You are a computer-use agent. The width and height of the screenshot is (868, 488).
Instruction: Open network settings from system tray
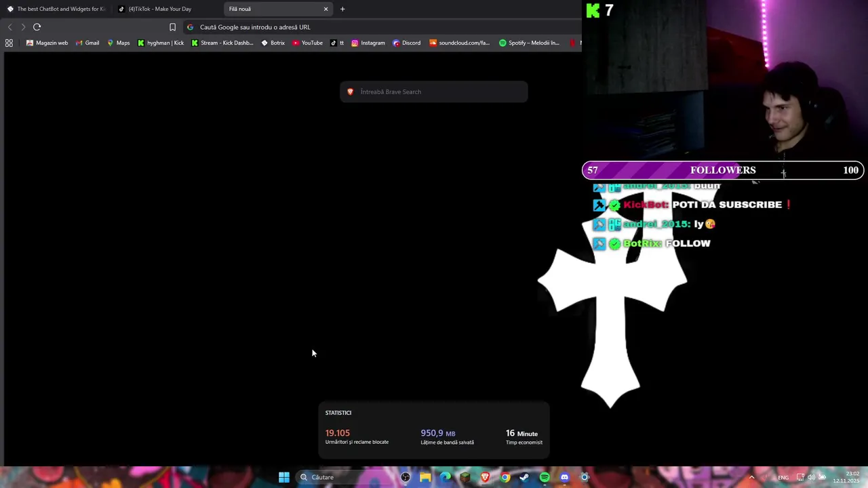800,477
